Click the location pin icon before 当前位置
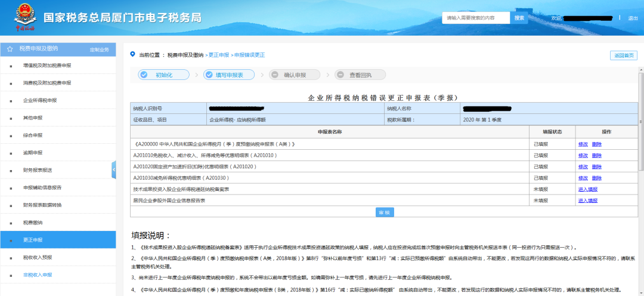The width and height of the screenshot is (644, 296). click(132, 54)
